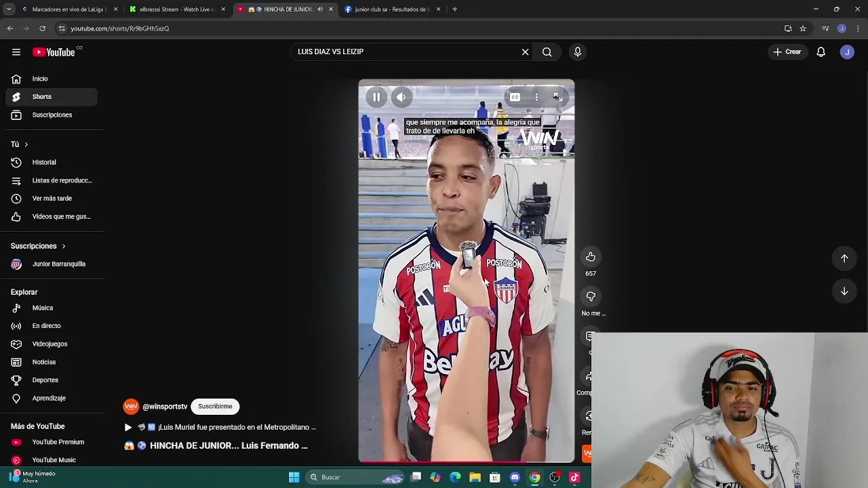This screenshot has width=868, height=488.
Task: Select Shorts in the sidebar
Action: pyautogui.click(x=52, y=97)
